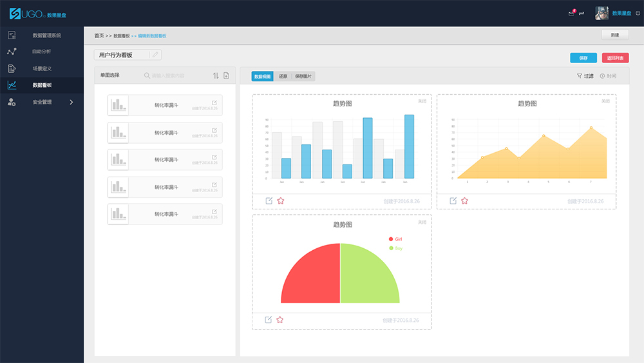Open 自助分析 in the sidebar
This screenshot has height=363, width=644.
point(41,52)
